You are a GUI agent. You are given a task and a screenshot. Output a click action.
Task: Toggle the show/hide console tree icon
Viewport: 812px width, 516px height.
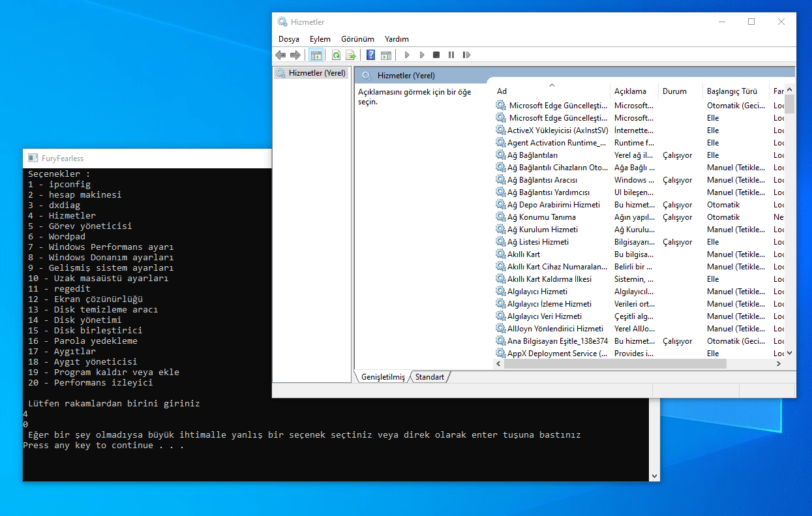tap(316, 55)
